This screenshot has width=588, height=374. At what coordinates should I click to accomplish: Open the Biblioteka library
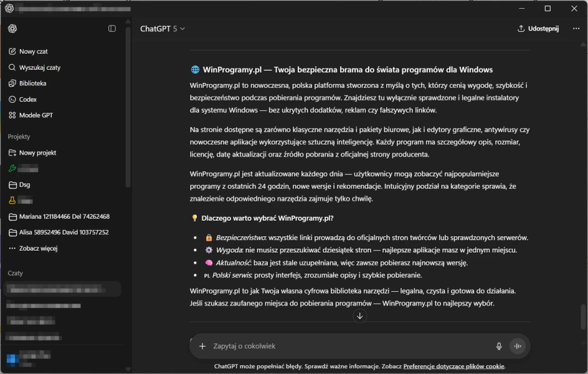pos(32,84)
